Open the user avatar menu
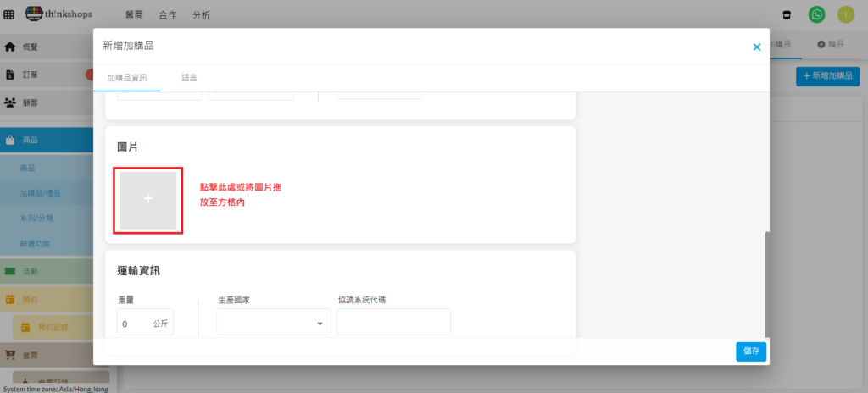The width and height of the screenshot is (868, 393). pyautogui.click(x=845, y=14)
